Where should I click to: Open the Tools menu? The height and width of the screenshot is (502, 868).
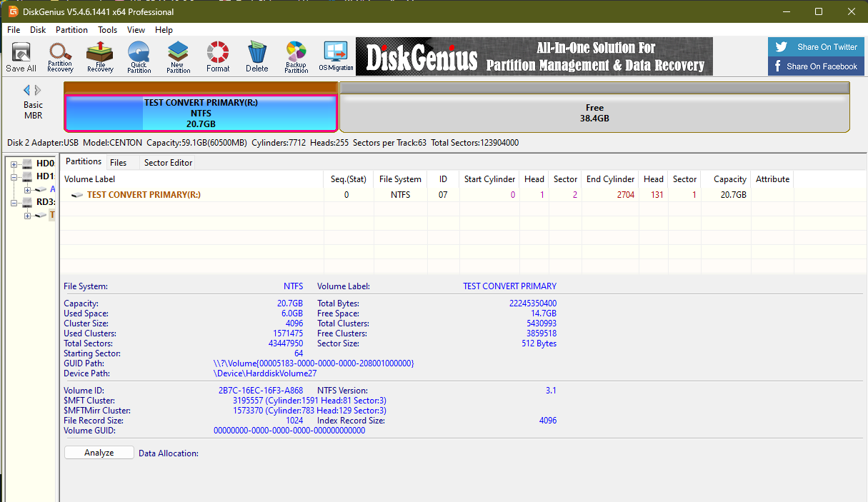point(108,30)
